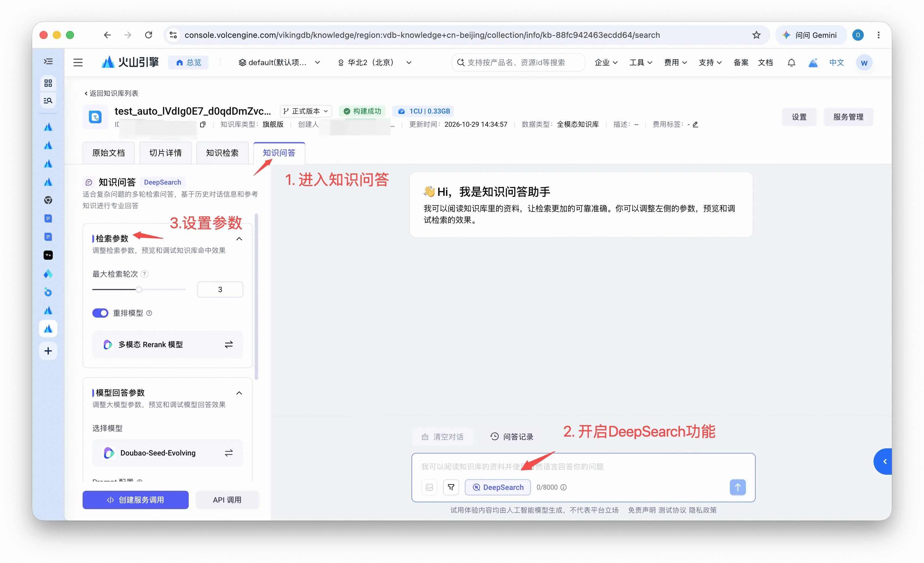Click the help icon next to 最大检索轮次
The height and width of the screenshot is (563, 924).
pos(144,274)
